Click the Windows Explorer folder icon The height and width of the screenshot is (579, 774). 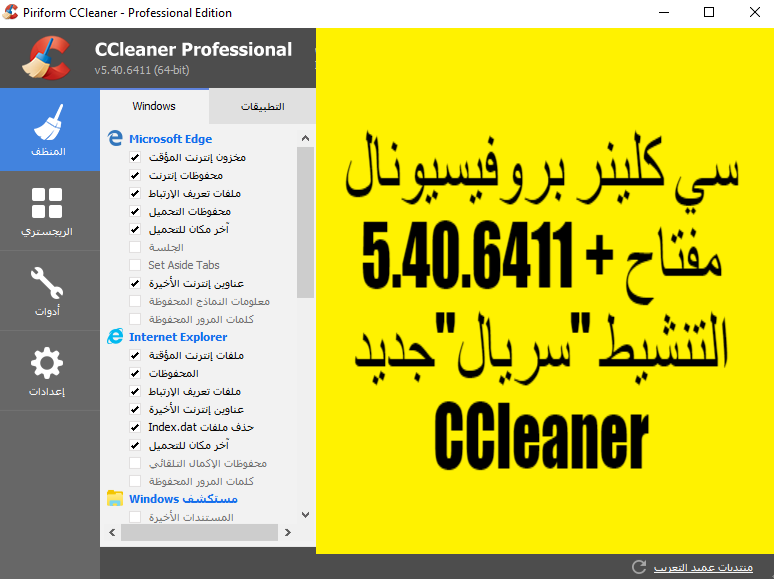[115, 499]
